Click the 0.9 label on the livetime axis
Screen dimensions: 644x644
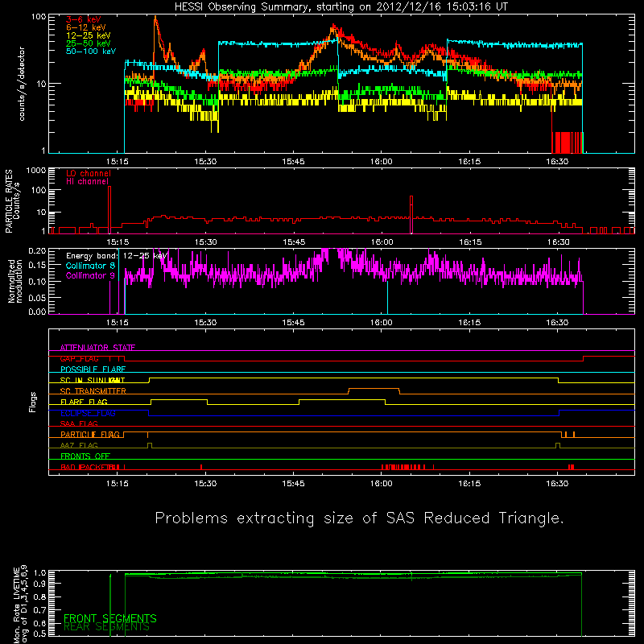click(39, 583)
